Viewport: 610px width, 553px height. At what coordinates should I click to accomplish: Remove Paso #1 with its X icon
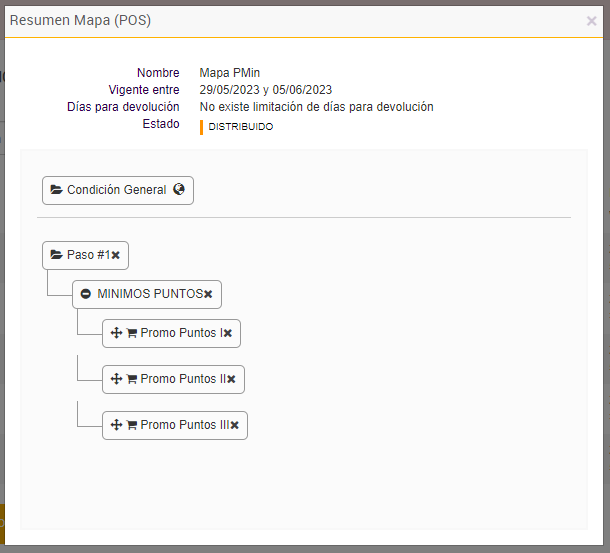116,255
